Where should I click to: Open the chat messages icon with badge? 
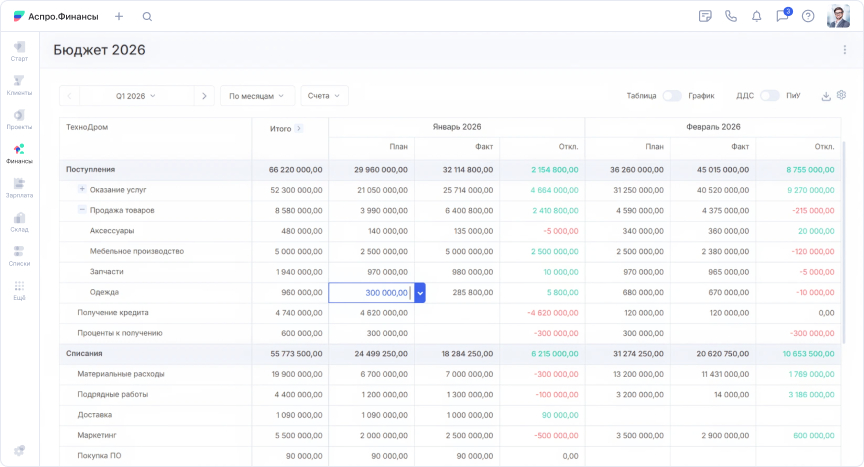click(x=782, y=16)
